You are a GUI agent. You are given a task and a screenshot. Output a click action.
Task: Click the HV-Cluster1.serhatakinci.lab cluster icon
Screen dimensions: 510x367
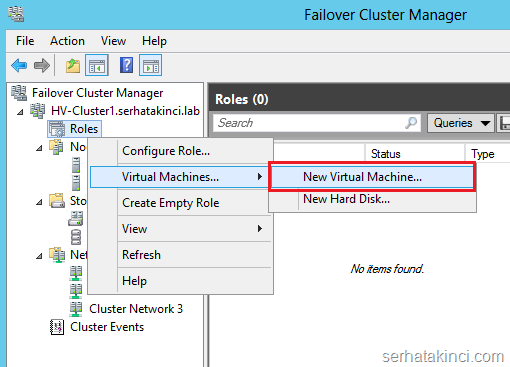click(38, 111)
